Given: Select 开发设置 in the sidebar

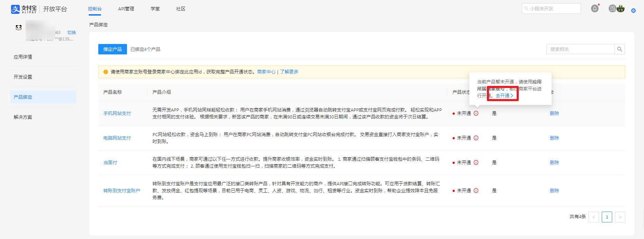Looking at the screenshot, I should click(43, 77).
